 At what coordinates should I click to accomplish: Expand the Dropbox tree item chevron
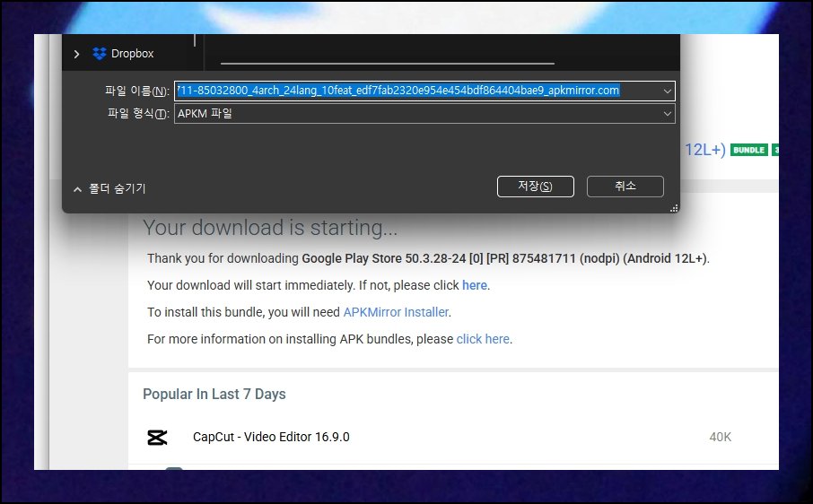(x=77, y=54)
